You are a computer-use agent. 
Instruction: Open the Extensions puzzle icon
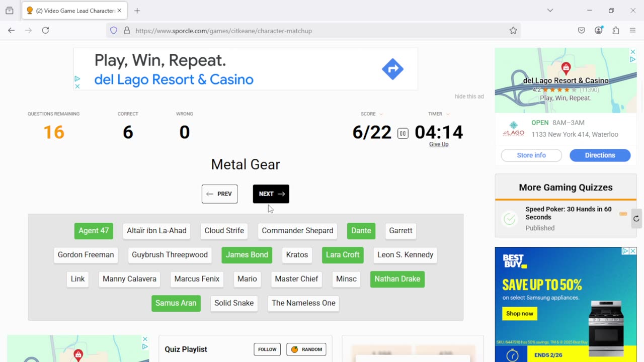pyautogui.click(x=616, y=31)
